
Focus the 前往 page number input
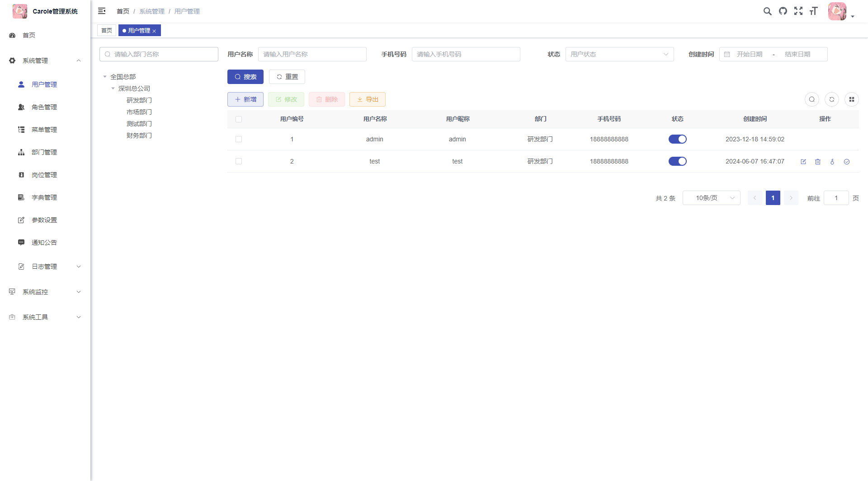(836, 198)
